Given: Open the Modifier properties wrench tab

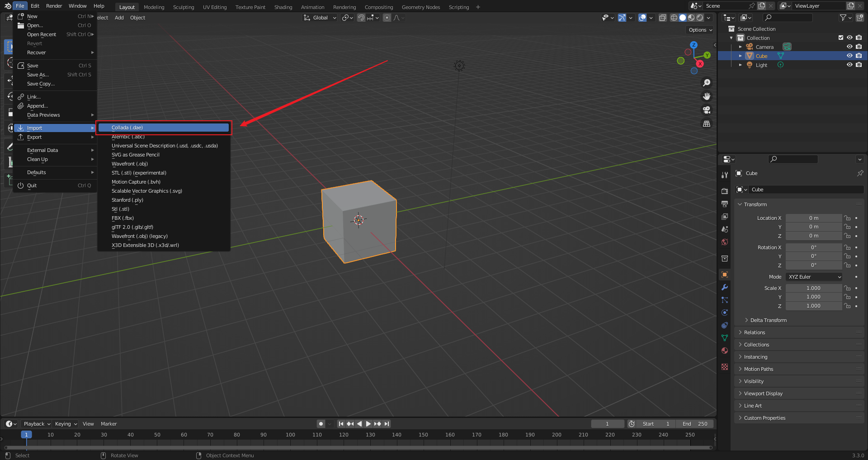Looking at the screenshot, I should [x=725, y=287].
